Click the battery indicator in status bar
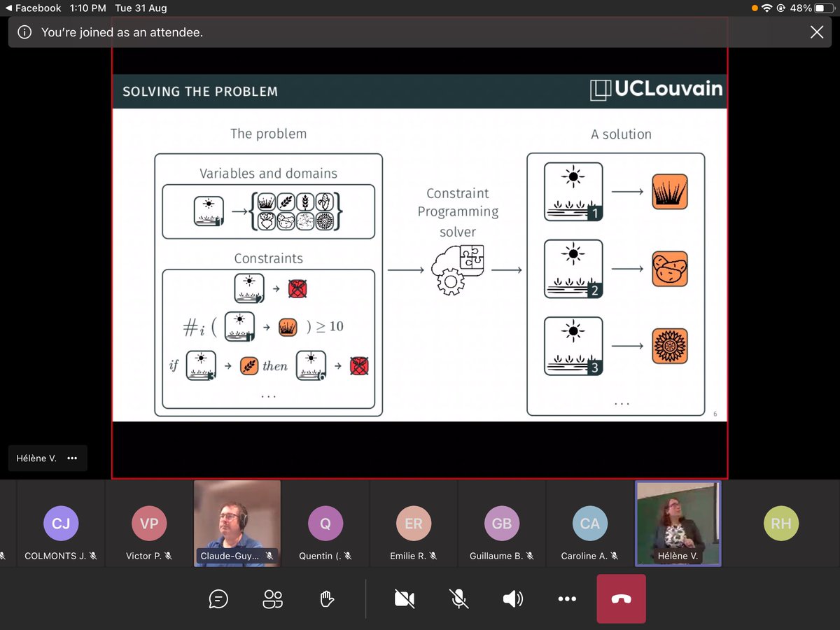 (x=824, y=8)
